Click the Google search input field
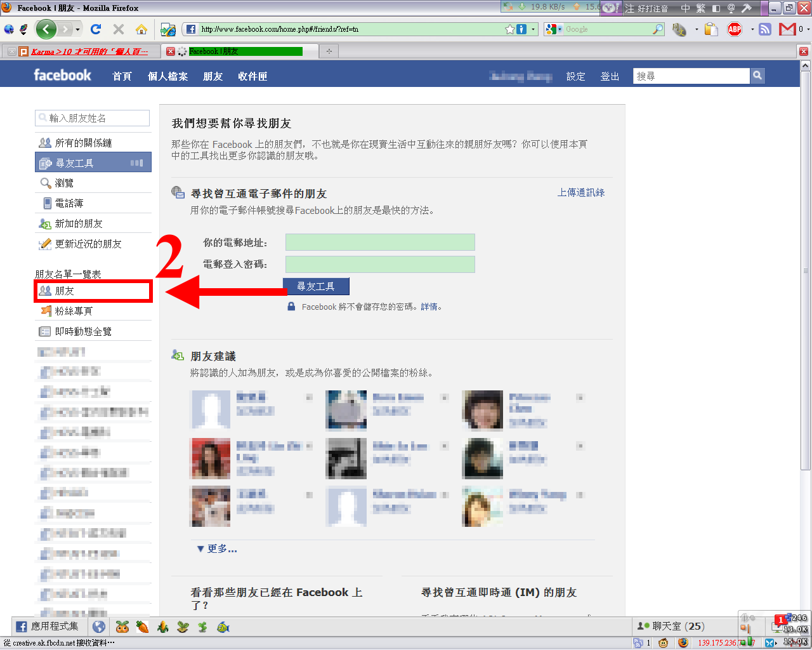This screenshot has height=650, width=812. [608, 29]
